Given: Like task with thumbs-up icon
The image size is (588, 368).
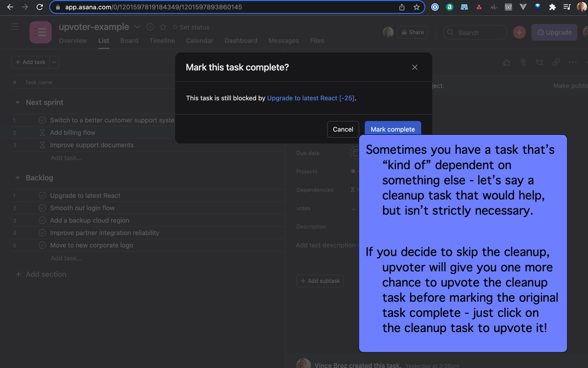Looking at the screenshot, I should pos(507,62).
